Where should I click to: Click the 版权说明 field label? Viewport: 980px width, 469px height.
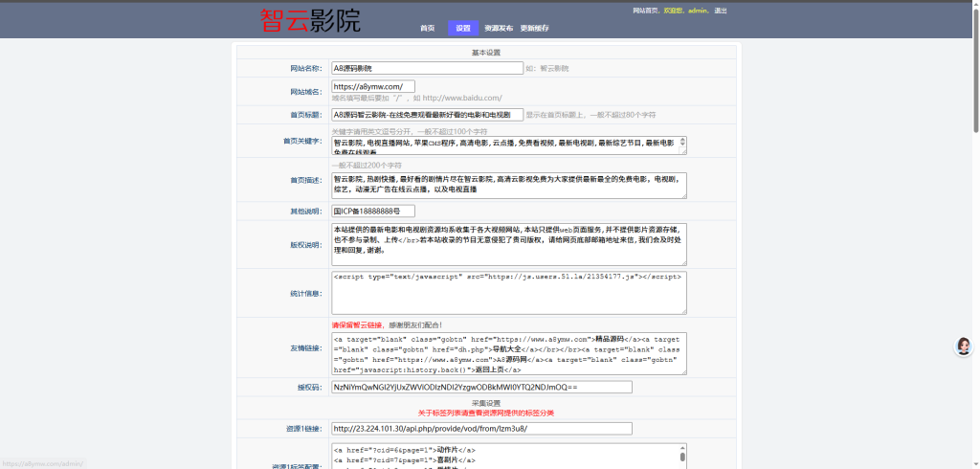pyautogui.click(x=306, y=244)
